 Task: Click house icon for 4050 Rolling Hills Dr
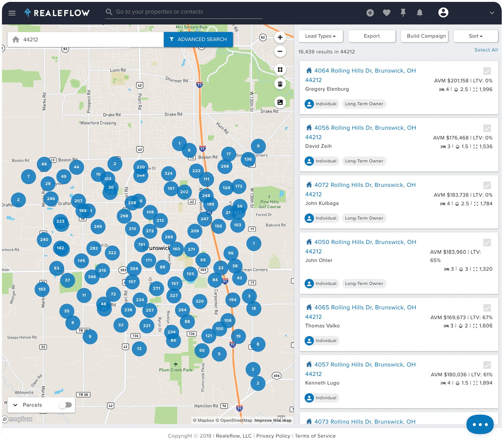tap(309, 242)
